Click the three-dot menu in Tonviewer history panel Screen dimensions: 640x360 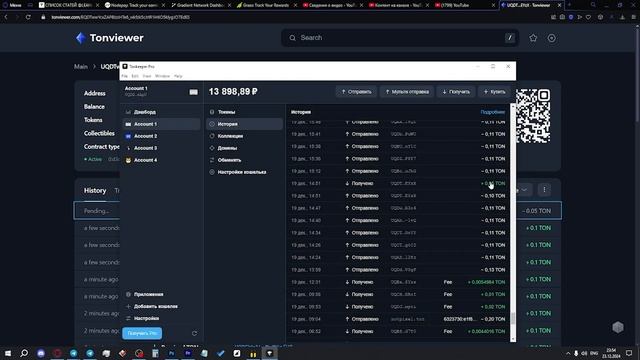[544, 190]
